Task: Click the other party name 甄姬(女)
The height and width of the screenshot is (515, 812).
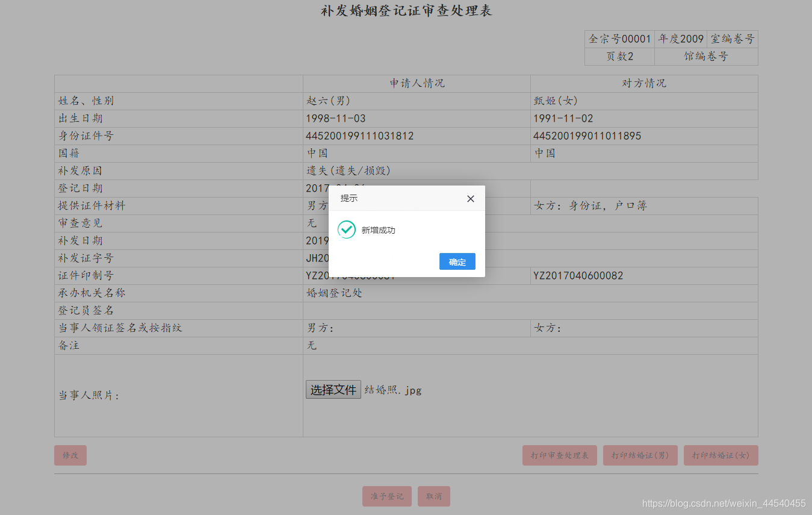Action: pyautogui.click(x=556, y=101)
